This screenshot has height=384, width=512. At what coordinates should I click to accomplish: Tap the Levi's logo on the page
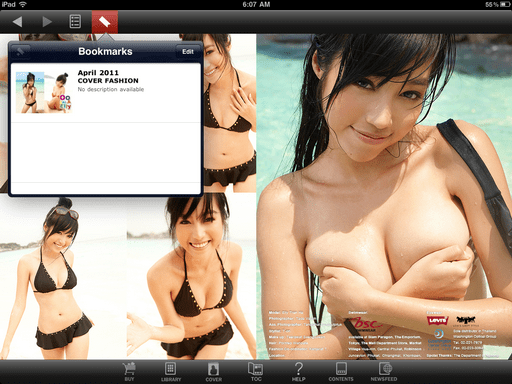point(437,320)
